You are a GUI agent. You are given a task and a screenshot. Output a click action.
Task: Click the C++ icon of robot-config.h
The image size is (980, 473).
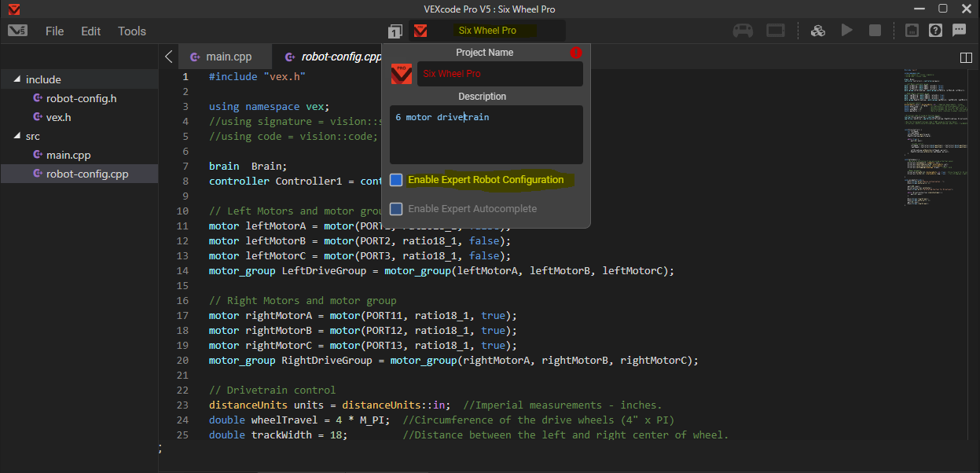[37, 98]
